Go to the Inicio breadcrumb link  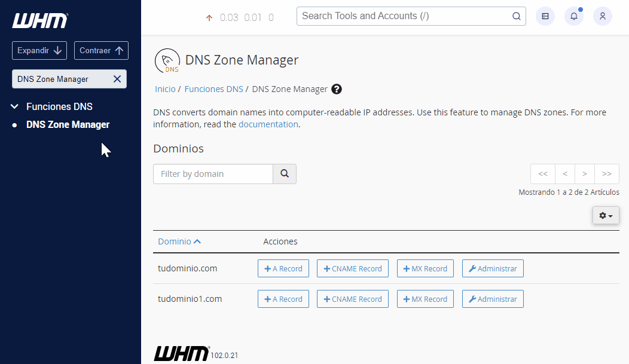coord(165,89)
